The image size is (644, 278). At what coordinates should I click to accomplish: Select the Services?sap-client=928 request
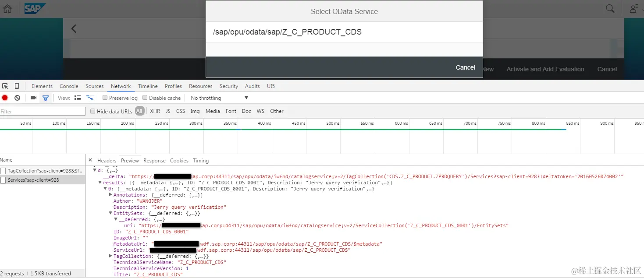[x=43, y=180]
